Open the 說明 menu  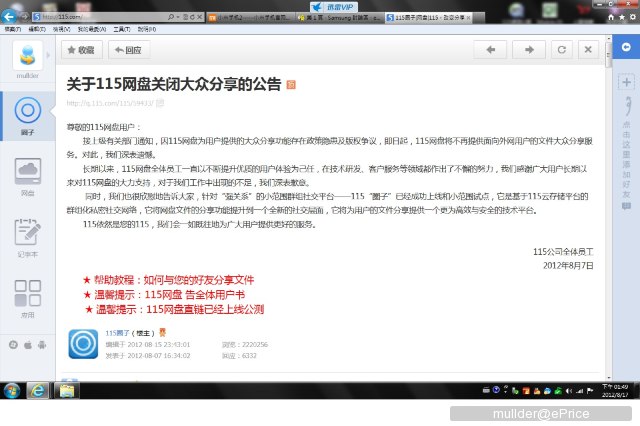[147, 29]
